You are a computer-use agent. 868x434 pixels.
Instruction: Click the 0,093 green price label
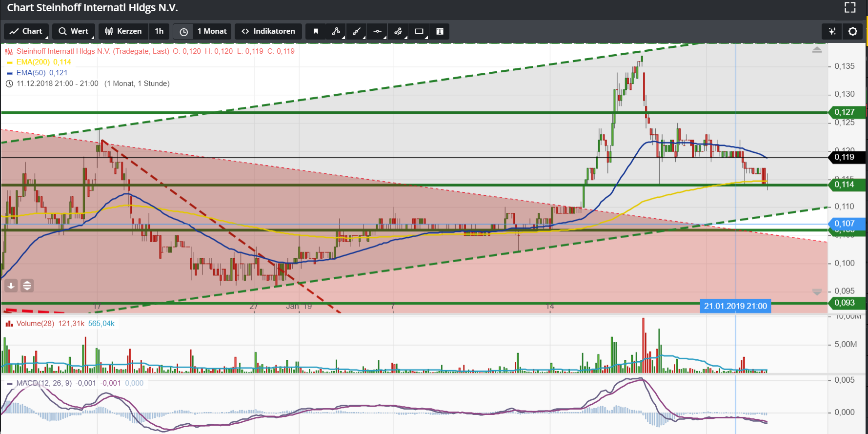(x=847, y=303)
